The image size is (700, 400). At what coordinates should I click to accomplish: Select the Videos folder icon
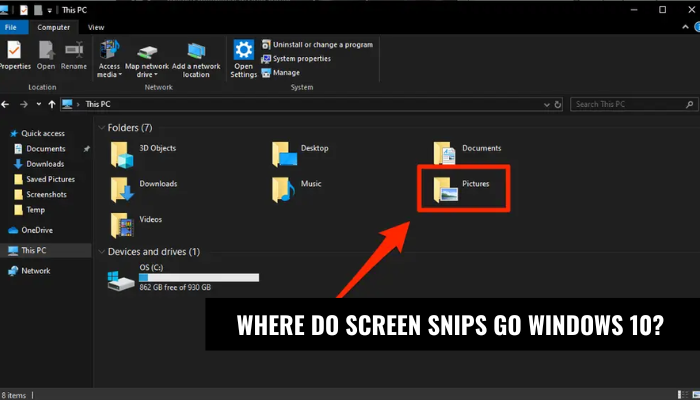[x=122, y=225]
